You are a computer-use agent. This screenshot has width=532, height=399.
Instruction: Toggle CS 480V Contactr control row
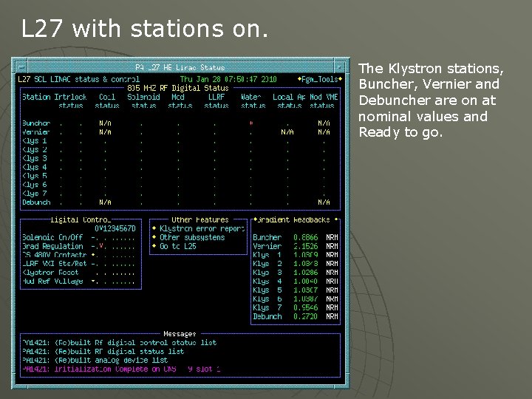pos(78,255)
